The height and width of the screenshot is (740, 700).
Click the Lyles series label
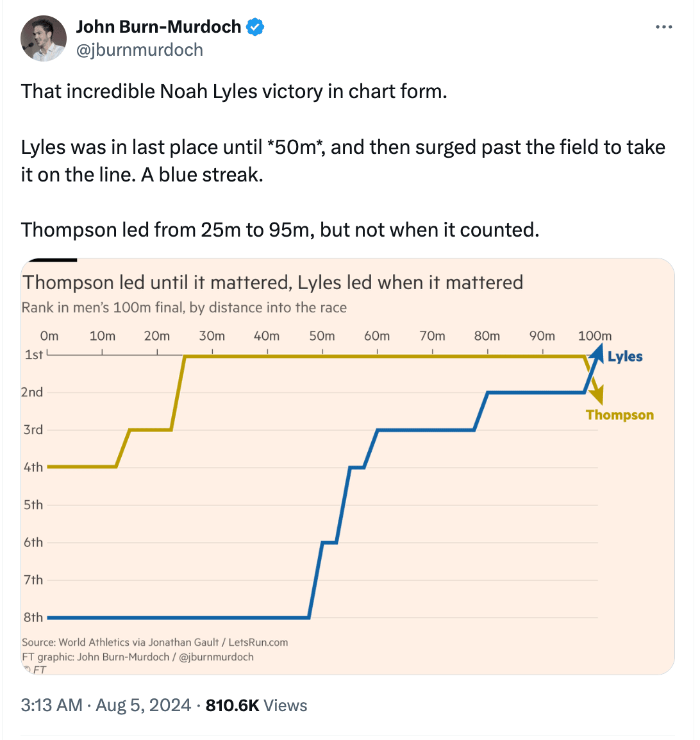coord(625,357)
